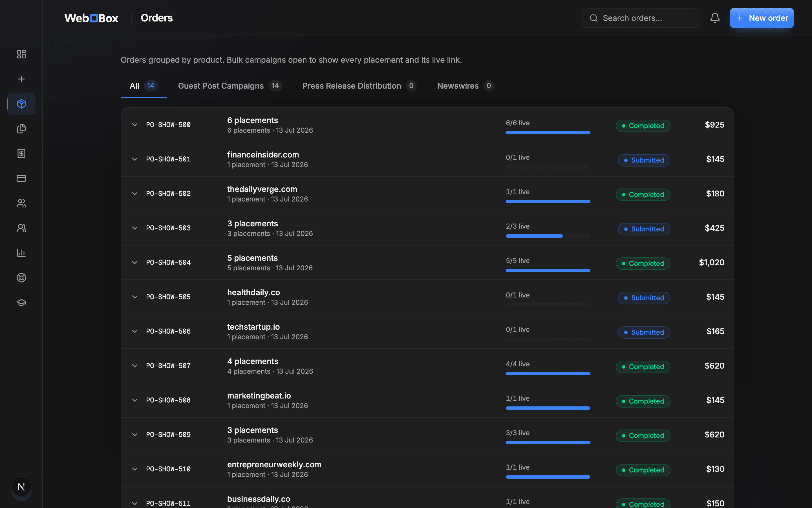The image size is (812, 508).
Task: Click the 6/6 live progress bar of PO-SHOW-500
Action: point(548,133)
